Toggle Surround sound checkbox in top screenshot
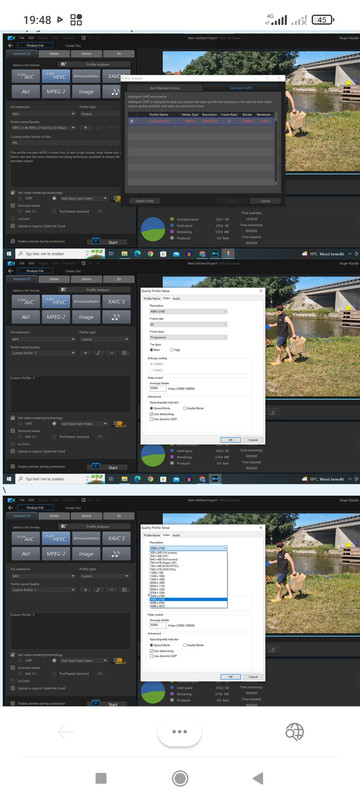 point(13,205)
